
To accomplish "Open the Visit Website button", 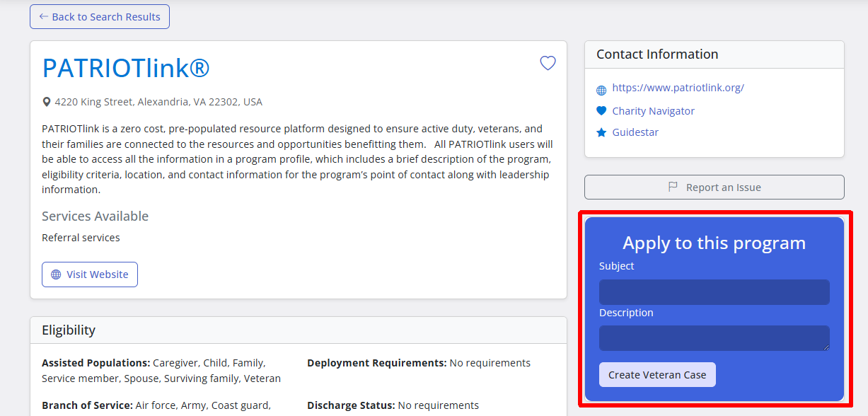I will pyautogui.click(x=90, y=275).
